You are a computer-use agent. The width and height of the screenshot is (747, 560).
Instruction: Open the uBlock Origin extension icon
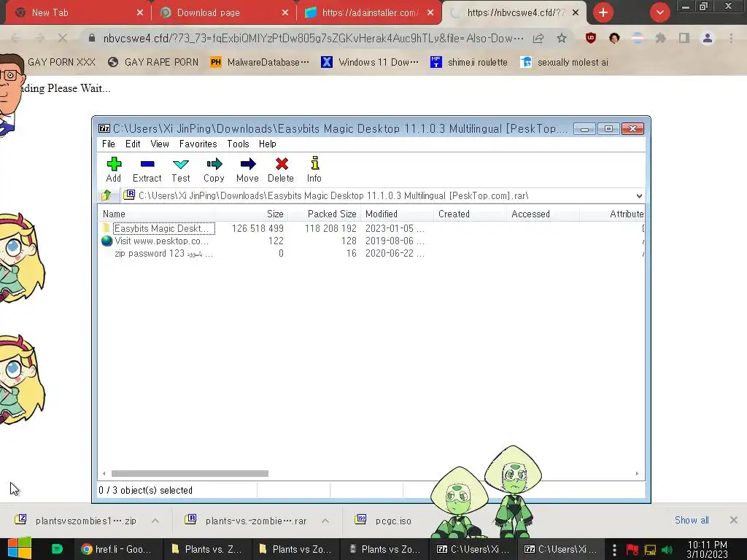[591, 38]
